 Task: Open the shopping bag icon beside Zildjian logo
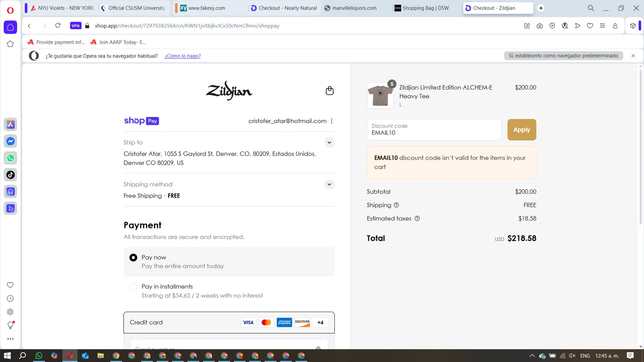pyautogui.click(x=329, y=90)
